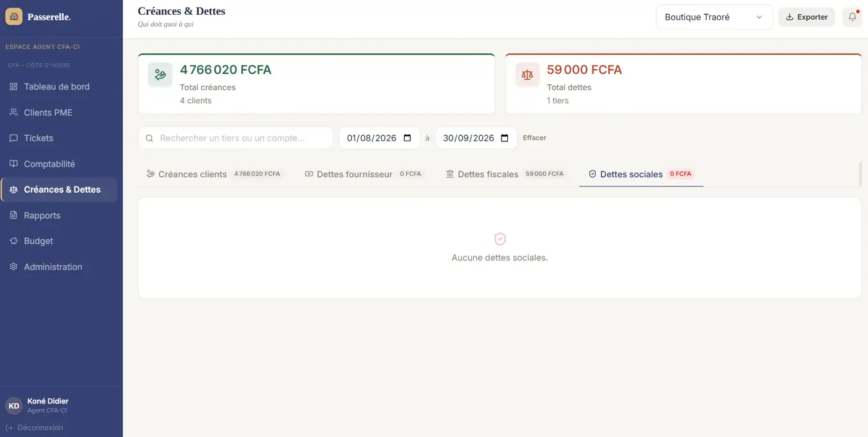Select the Dettes sociales tab
Screen dimensions: 868x437
641,174
